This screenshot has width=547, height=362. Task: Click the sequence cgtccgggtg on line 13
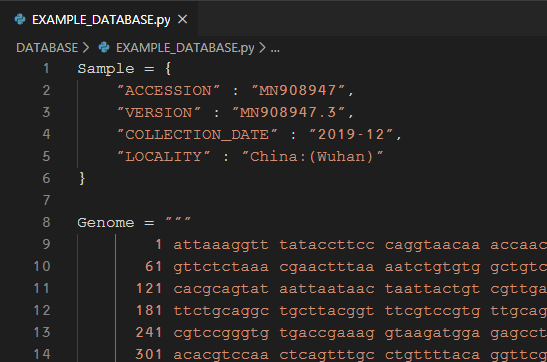pyautogui.click(x=221, y=333)
